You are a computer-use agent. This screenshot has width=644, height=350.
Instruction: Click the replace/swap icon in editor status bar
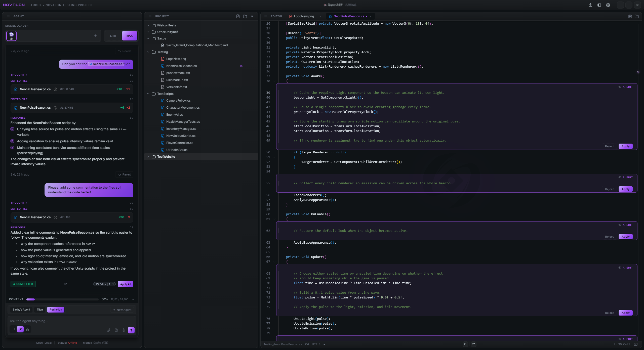tap(474, 344)
